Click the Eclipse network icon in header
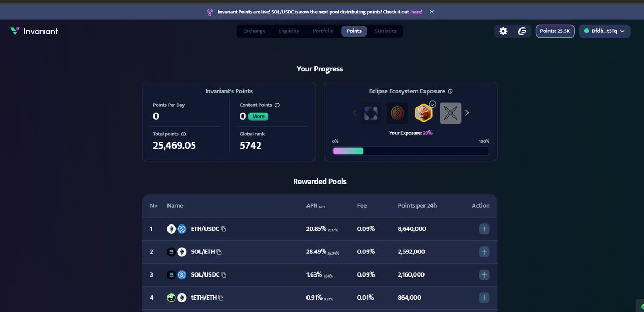The width and height of the screenshot is (644, 312). (522, 31)
